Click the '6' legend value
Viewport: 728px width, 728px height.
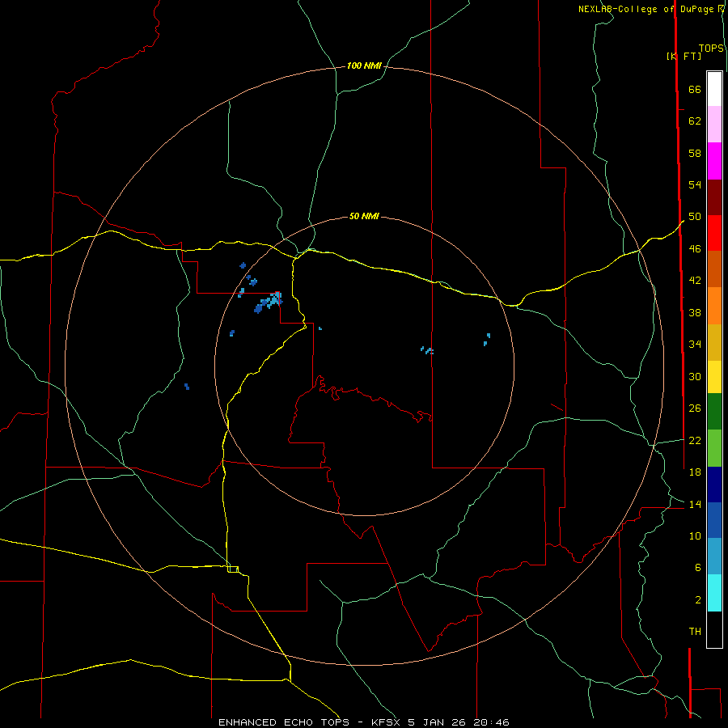[x=698, y=567]
